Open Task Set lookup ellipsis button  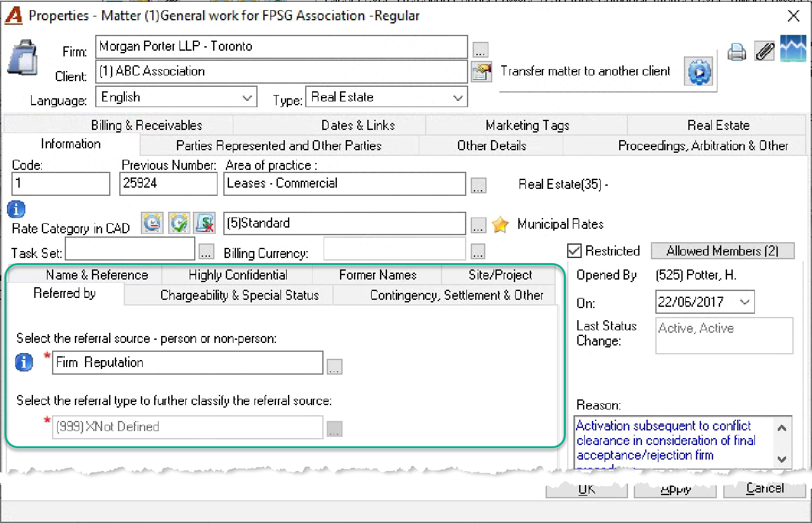(206, 252)
